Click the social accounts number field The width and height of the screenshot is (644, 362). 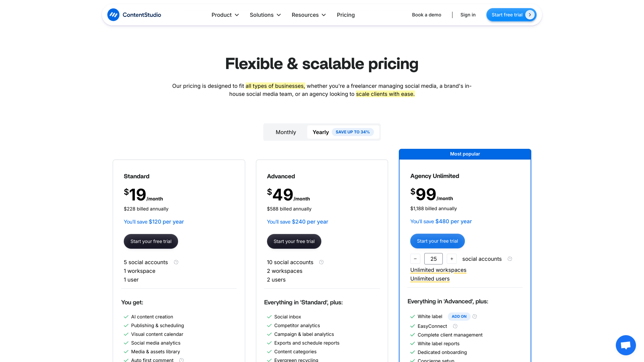click(x=433, y=259)
